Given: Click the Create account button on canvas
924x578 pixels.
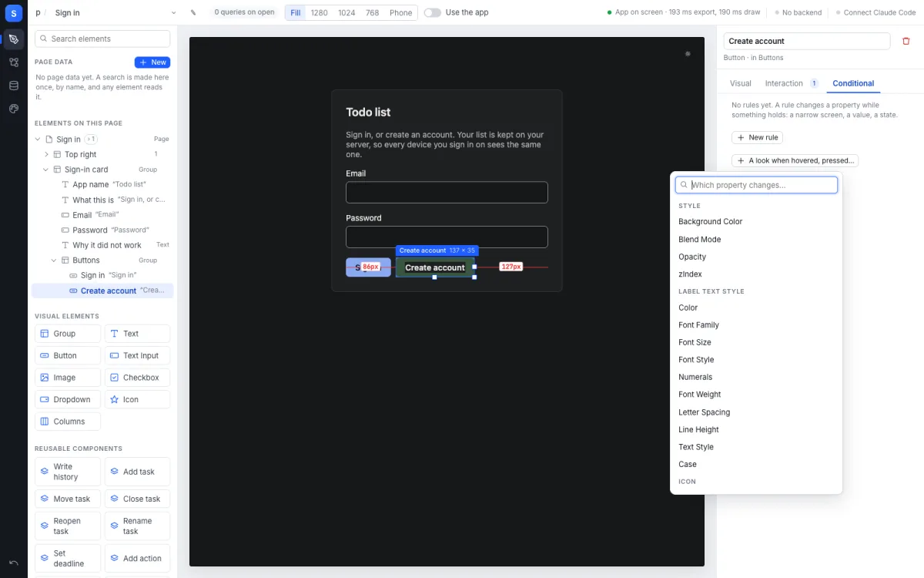Looking at the screenshot, I should (x=435, y=267).
